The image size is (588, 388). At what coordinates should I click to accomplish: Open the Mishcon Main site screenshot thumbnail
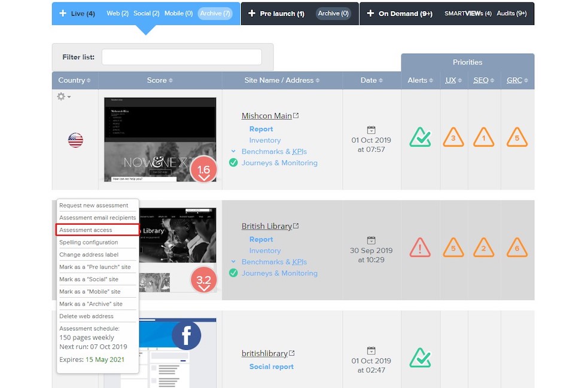160,140
